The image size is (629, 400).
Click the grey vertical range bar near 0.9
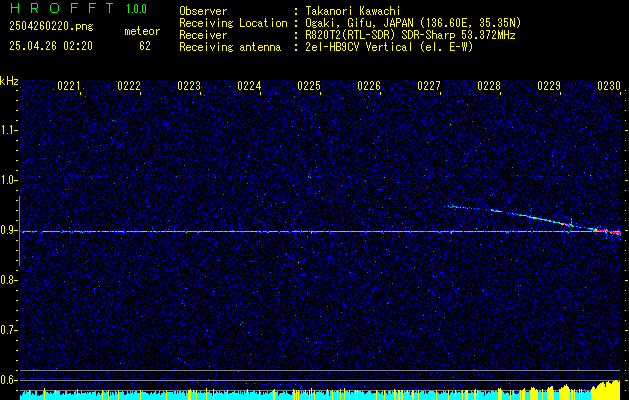19,231
